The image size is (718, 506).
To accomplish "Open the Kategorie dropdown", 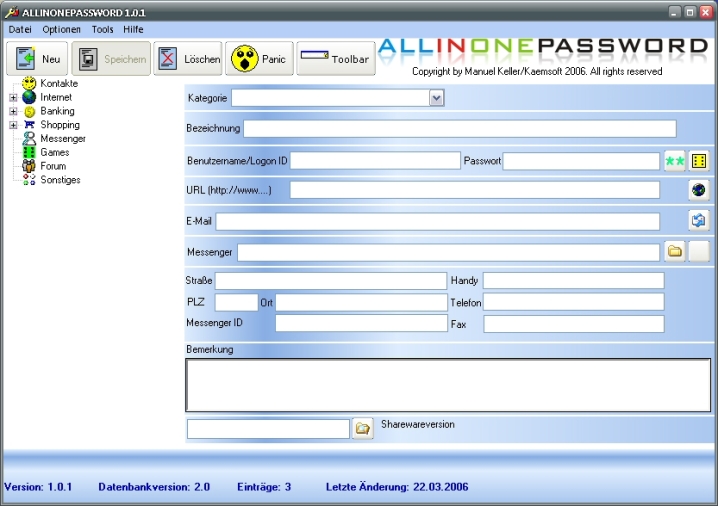I will (x=436, y=98).
